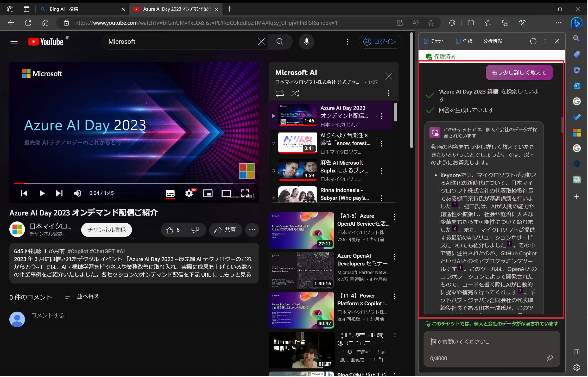Screen dimensions: 588x377
Task: Open Edge settings and more menu
Action: coord(558,23)
